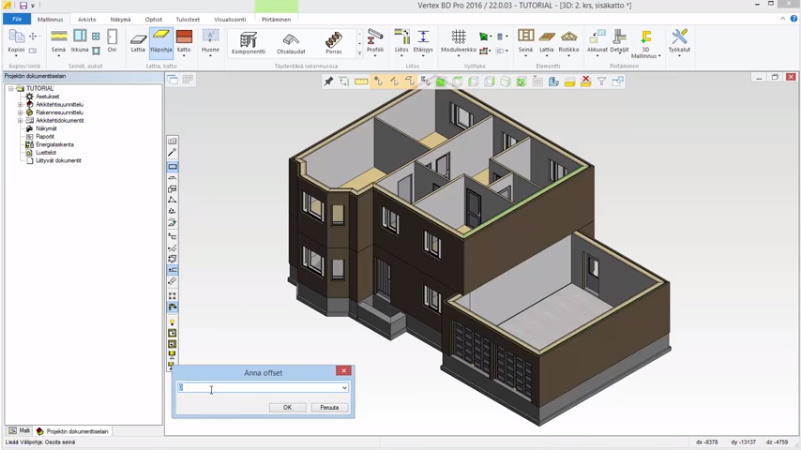This screenshot has width=801, height=452.
Task: Toggle the pin icon in view toolbar
Action: [x=329, y=82]
